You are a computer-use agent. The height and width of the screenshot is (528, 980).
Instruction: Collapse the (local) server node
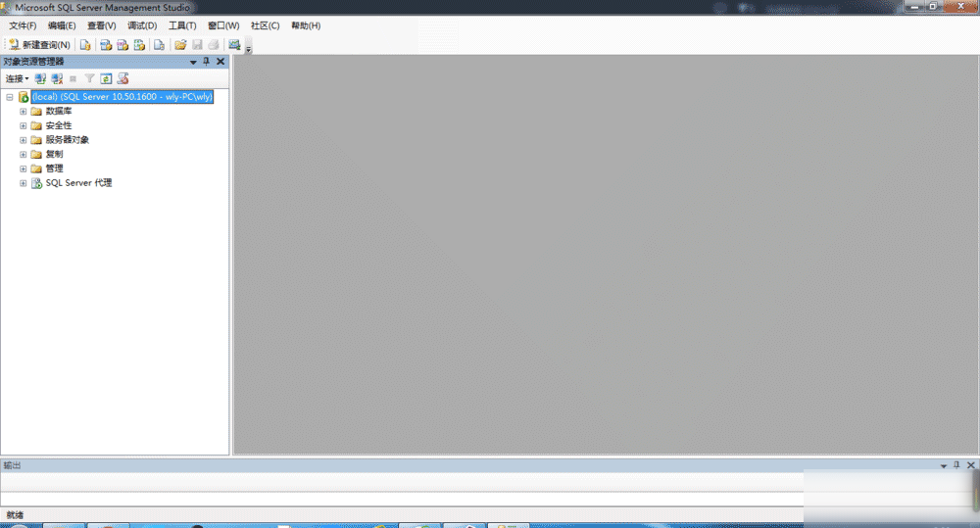(10, 97)
